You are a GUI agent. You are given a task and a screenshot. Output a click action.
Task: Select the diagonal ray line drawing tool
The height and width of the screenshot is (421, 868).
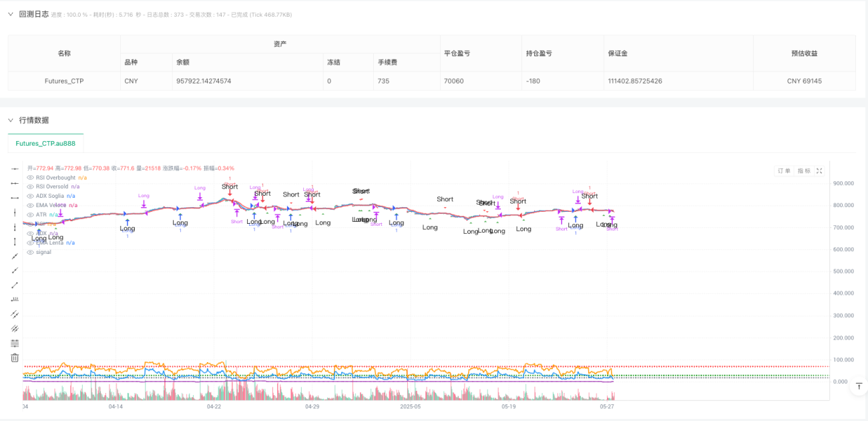[15, 271]
